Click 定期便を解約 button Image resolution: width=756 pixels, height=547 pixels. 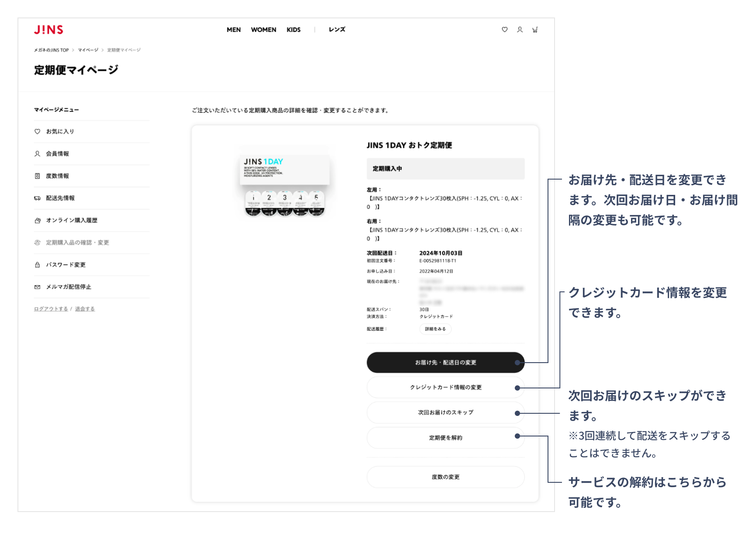(445, 438)
